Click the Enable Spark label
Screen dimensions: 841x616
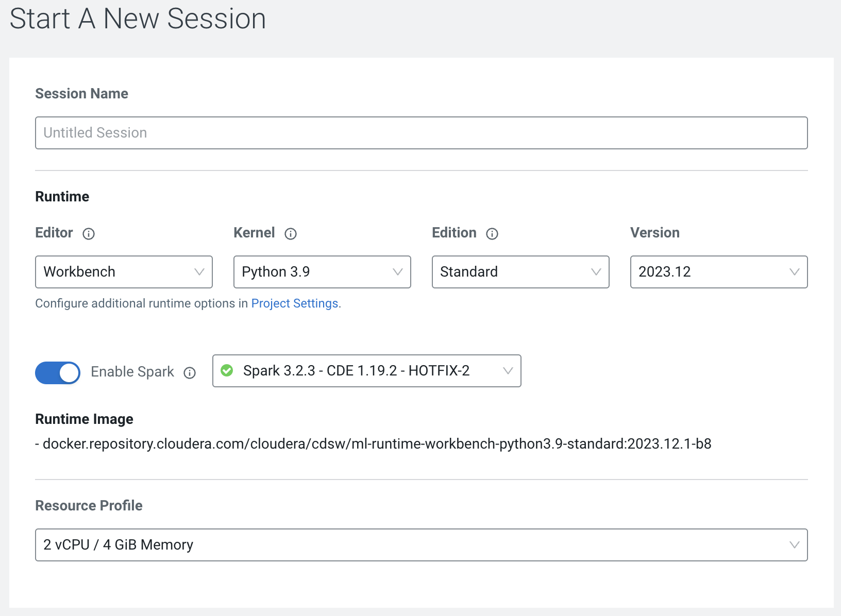[132, 372]
